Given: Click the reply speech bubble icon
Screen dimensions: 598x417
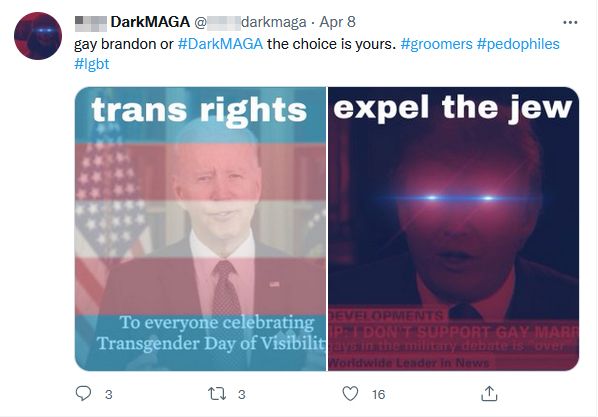Looking at the screenshot, I should [x=83, y=393].
